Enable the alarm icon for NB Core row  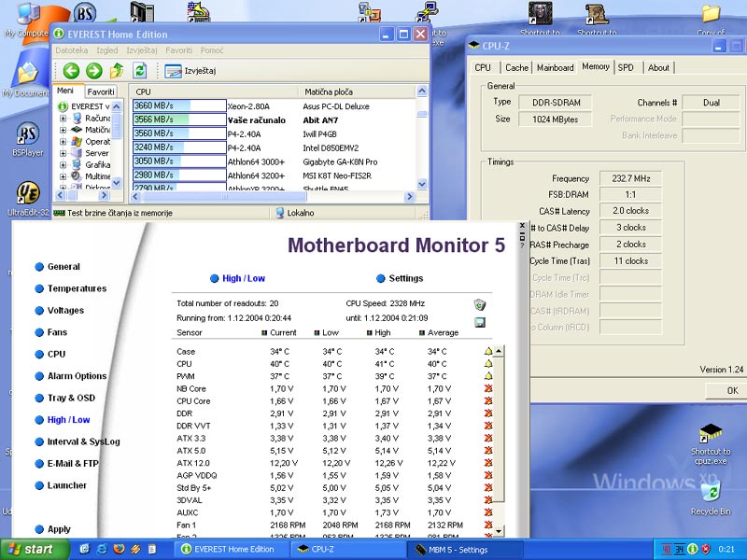click(x=487, y=388)
